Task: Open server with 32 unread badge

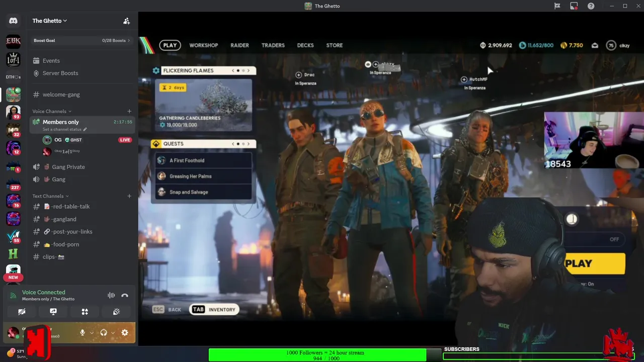Action: tap(13, 130)
